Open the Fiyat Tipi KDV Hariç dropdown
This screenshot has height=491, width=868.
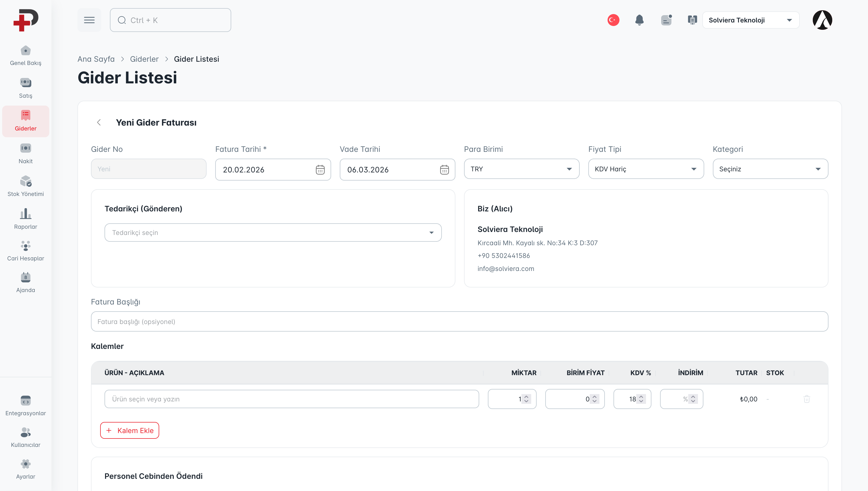tap(645, 169)
